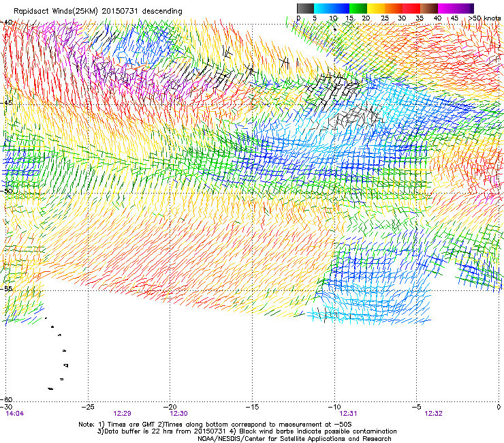Click the "-50" latitude axis label
This screenshot has height=443, width=504.
6,191
